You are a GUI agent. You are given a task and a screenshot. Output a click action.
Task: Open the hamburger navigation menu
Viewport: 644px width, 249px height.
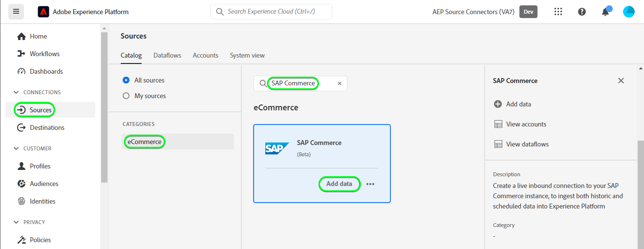(x=16, y=12)
